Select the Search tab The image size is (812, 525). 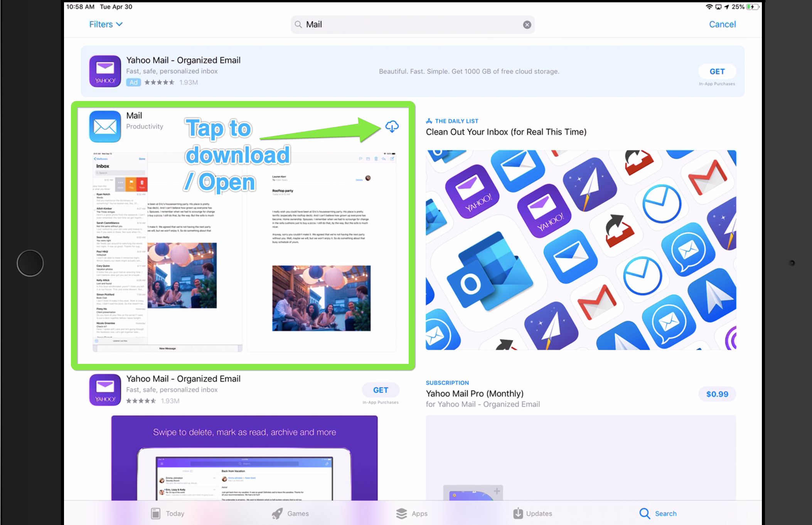658,513
